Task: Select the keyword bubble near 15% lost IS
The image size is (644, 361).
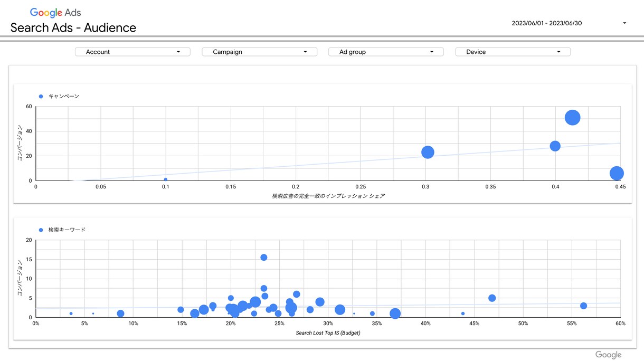Action: click(x=181, y=310)
